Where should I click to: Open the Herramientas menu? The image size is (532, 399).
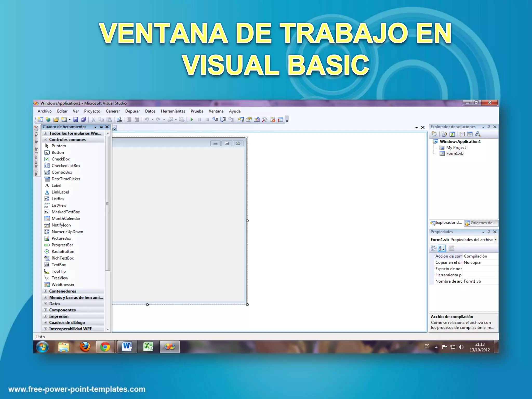tap(173, 111)
